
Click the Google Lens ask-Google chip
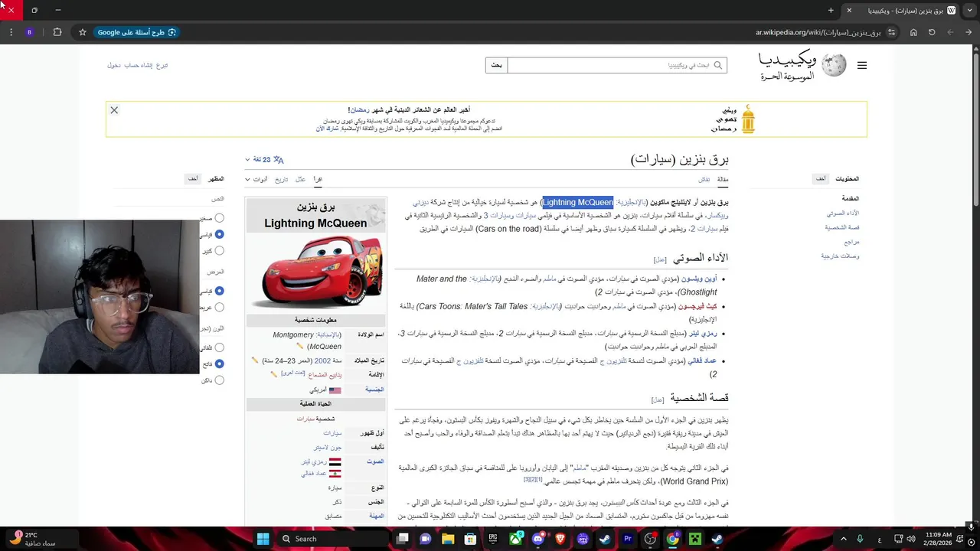pyautogui.click(x=136, y=32)
